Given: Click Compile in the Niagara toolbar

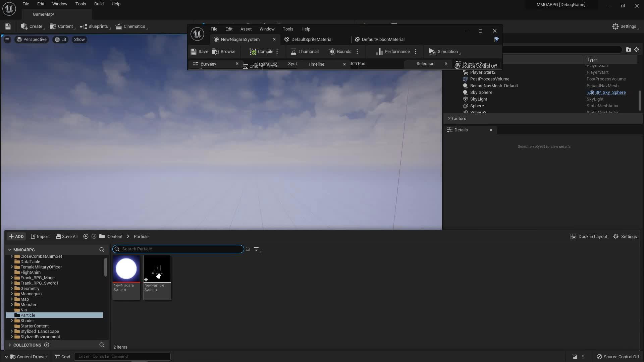Looking at the screenshot, I should [262, 52].
